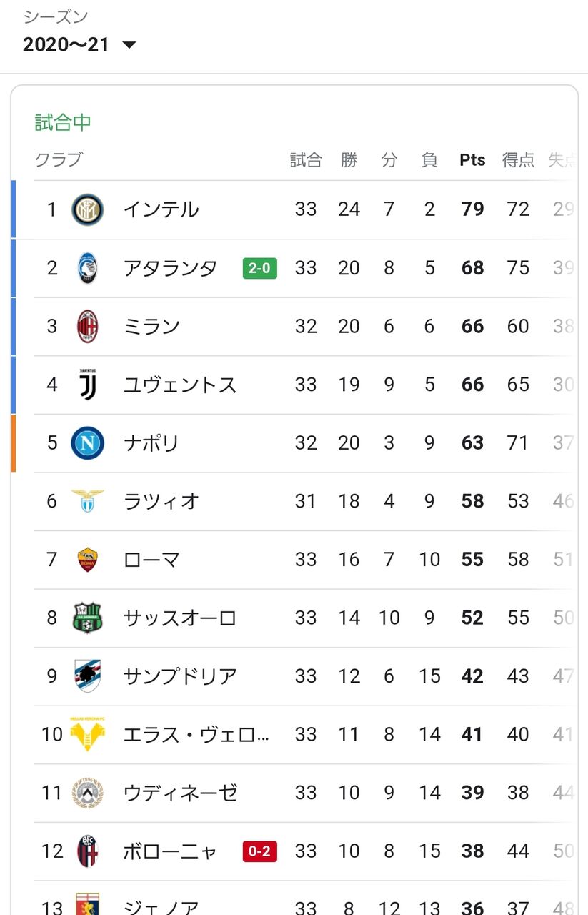Click the AC Milan crest icon
This screenshot has width=588, height=915.
88,327
